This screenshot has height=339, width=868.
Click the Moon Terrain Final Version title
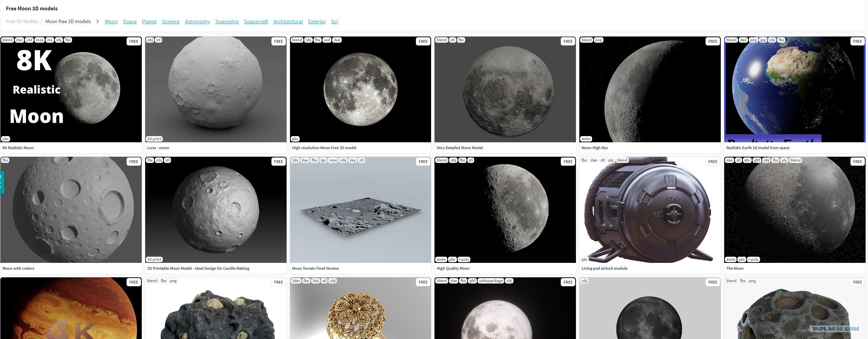coord(316,268)
